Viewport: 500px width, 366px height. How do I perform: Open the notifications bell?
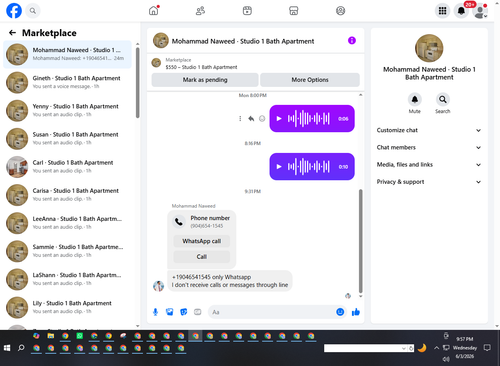(461, 11)
